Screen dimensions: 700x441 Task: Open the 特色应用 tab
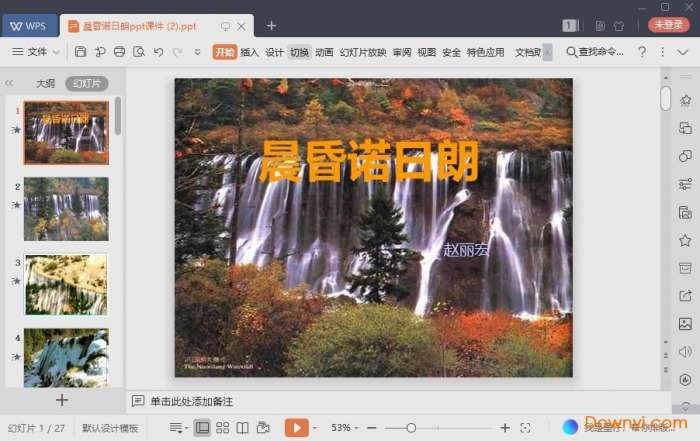pos(486,52)
